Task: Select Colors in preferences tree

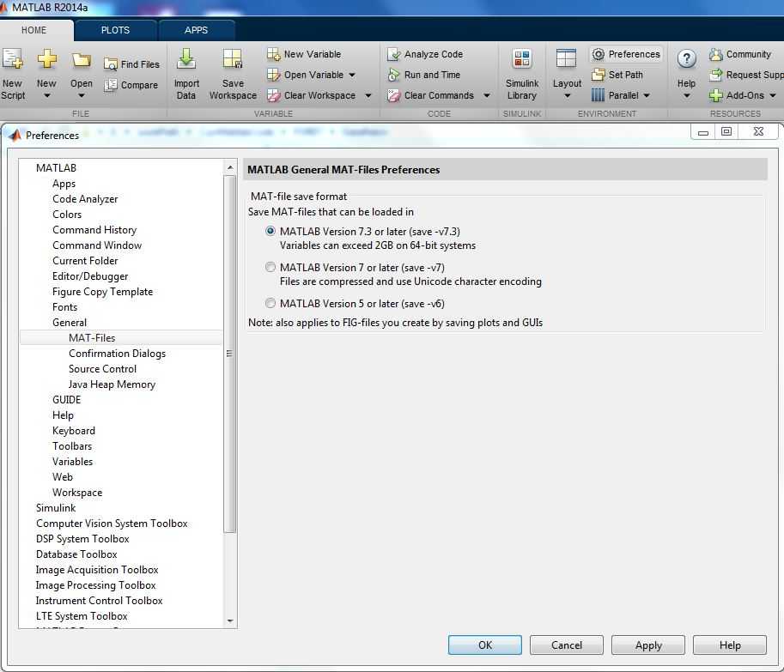Action: (x=67, y=215)
